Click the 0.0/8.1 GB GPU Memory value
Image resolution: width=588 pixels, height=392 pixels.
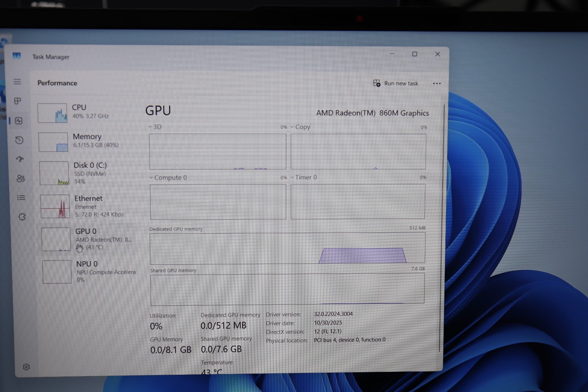(x=171, y=350)
